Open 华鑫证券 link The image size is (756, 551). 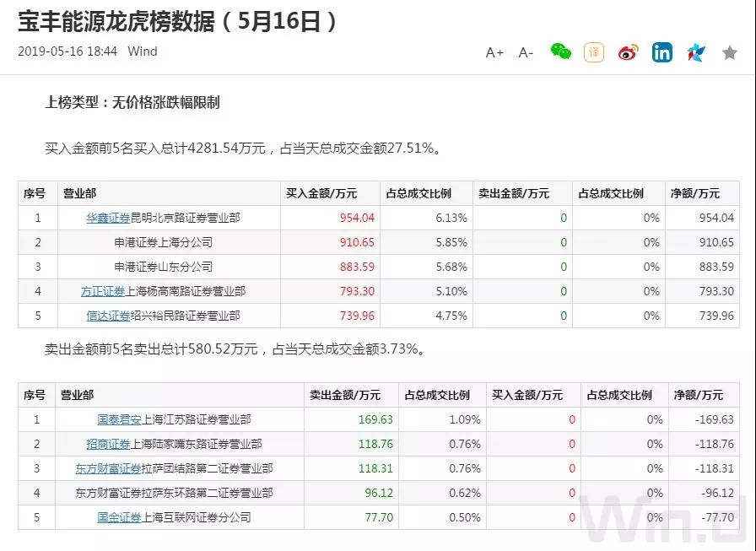pyautogui.click(x=108, y=218)
